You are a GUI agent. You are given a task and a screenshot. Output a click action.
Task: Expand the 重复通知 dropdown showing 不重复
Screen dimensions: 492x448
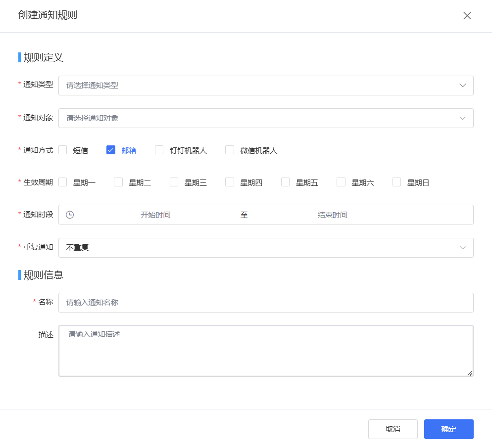[266, 248]
